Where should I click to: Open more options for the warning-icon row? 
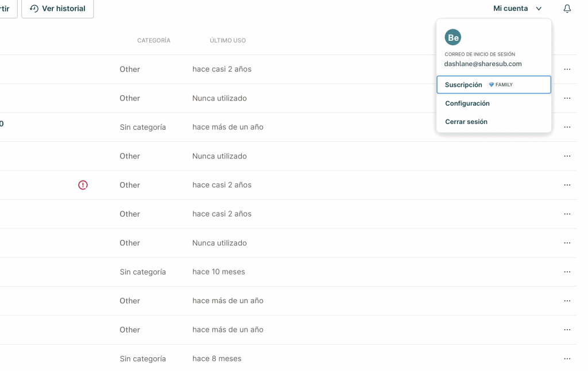567,185
